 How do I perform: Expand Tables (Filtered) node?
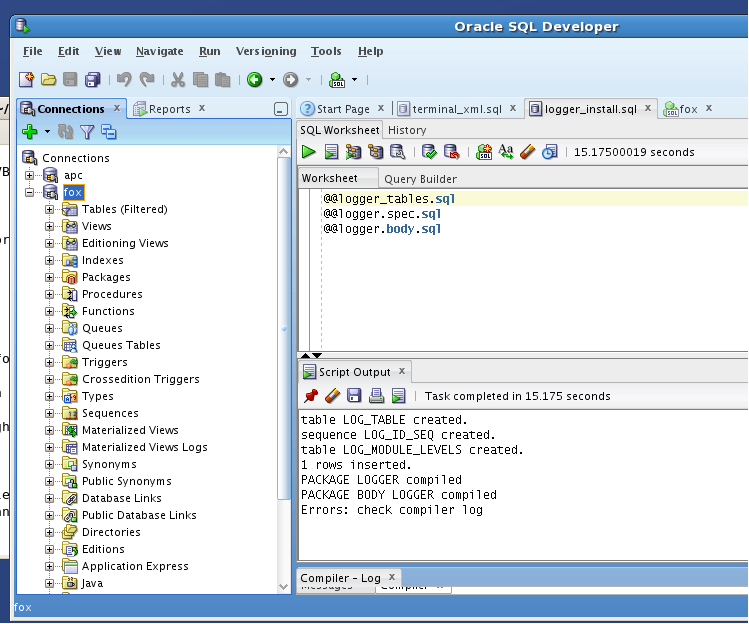coord(49,209)
